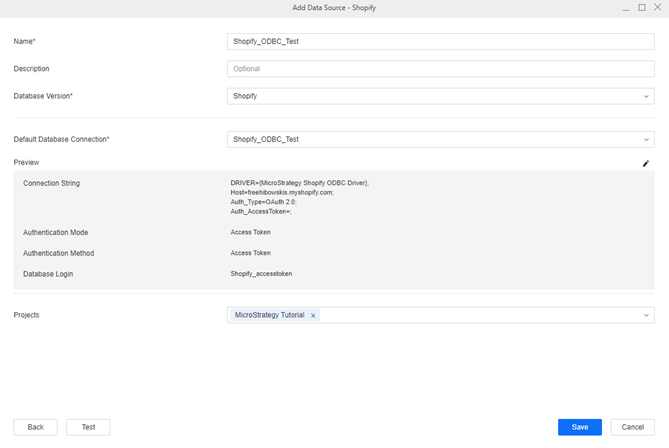Click empty area in Projects field
The width and height of the screenshot is (669, 448).
(480, 315)
